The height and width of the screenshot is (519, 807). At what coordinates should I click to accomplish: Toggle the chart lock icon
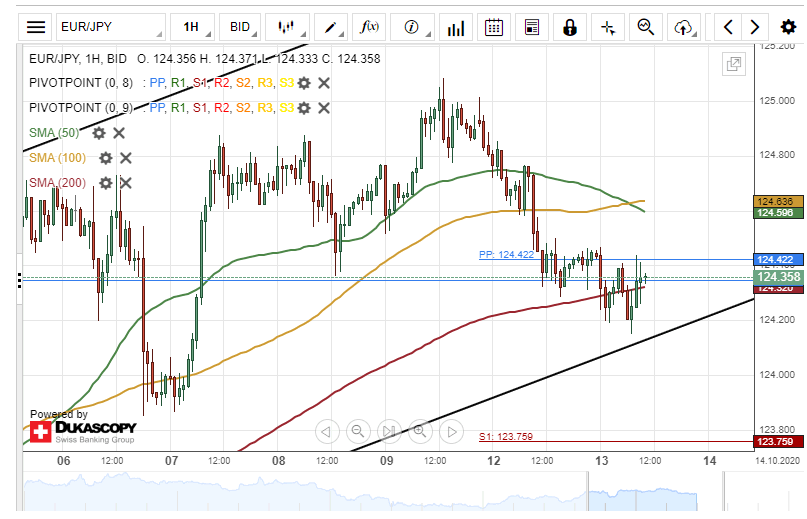tap(570, 27)
